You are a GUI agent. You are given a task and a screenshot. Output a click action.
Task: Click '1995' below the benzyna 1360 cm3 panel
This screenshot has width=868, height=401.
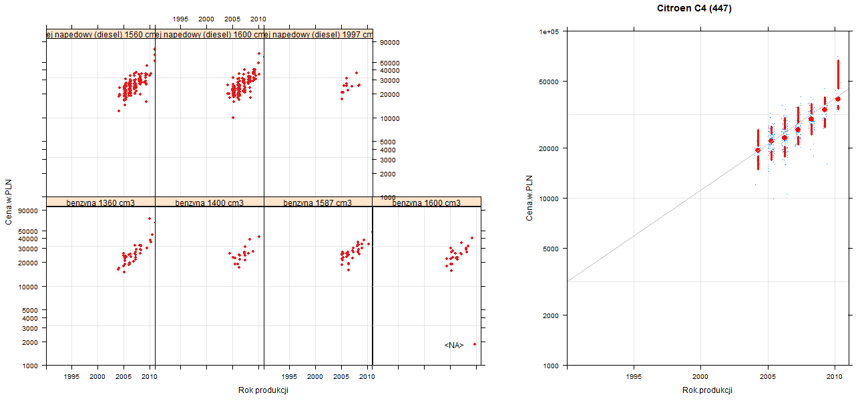(72, 377)
